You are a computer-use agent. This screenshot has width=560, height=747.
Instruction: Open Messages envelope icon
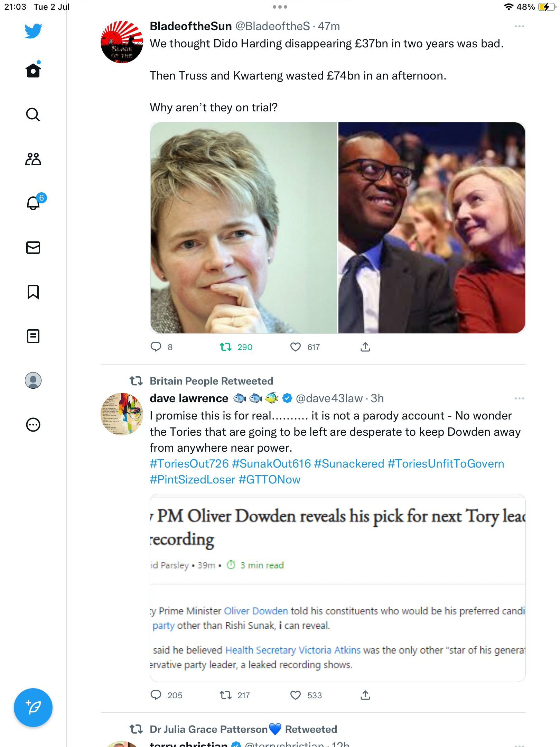pyautogui.click(x=33, y=248)
